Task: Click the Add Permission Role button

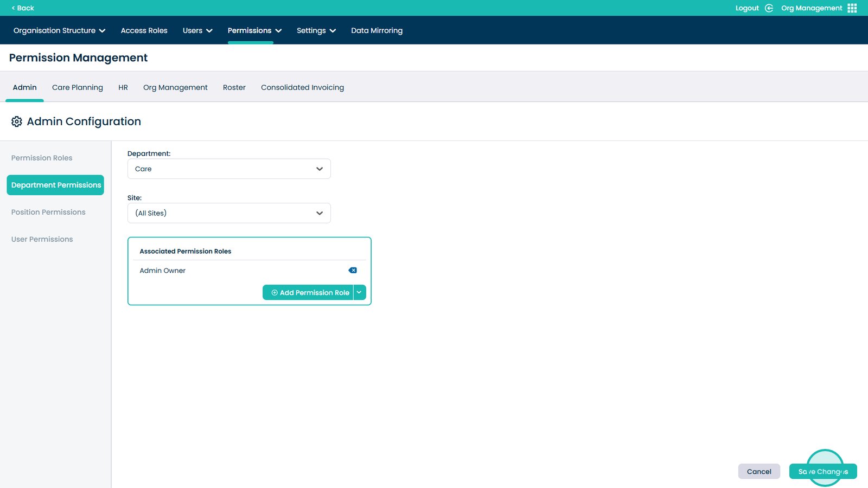Action: tap(309, 292)
